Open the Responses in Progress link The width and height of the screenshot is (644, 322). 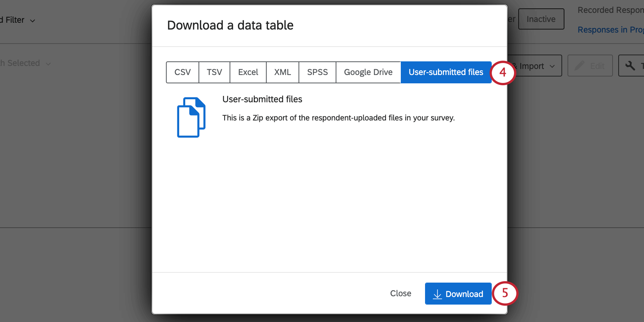click(610, 30)
